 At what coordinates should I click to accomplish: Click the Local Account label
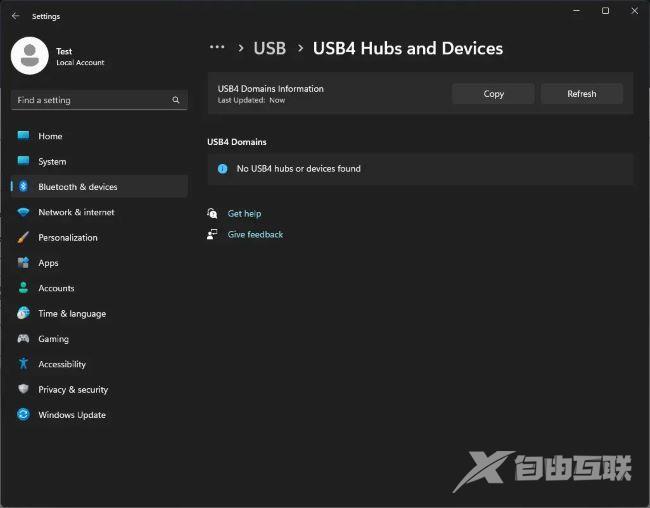(x=80, y=62)
